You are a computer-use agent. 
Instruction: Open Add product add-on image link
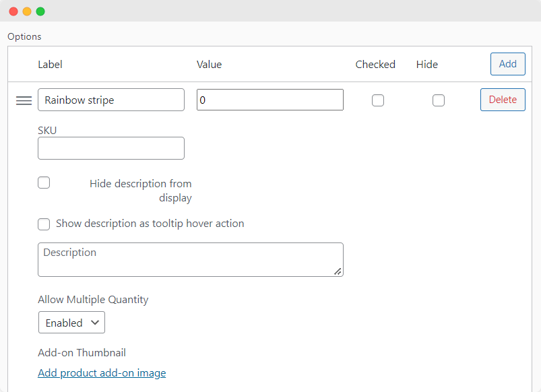pos(102,373)
